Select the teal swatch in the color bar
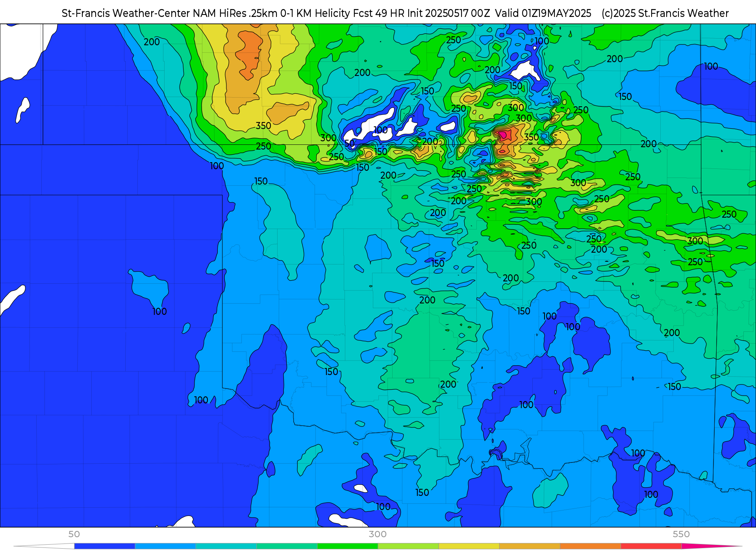Screen dimensions: 756x551 226,546
